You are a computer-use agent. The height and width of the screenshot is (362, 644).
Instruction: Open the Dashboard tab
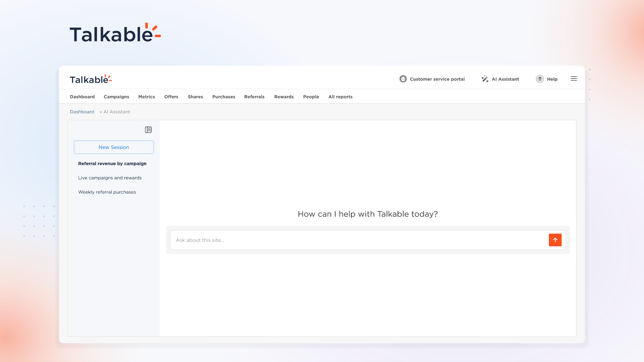(82, 97)
